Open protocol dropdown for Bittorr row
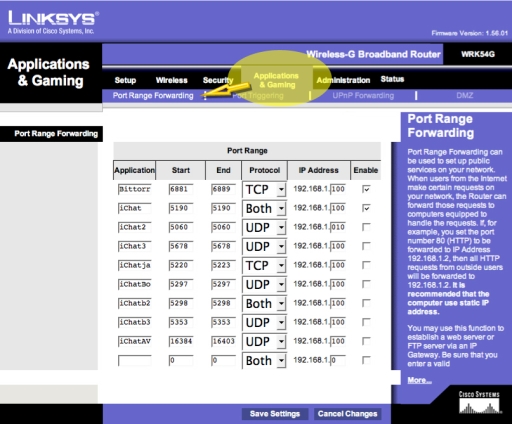 point(264,189)
